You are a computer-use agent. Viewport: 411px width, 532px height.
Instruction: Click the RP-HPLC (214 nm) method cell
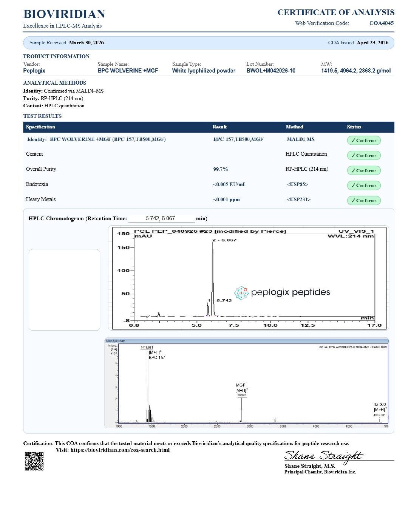(x=307, y=169)
